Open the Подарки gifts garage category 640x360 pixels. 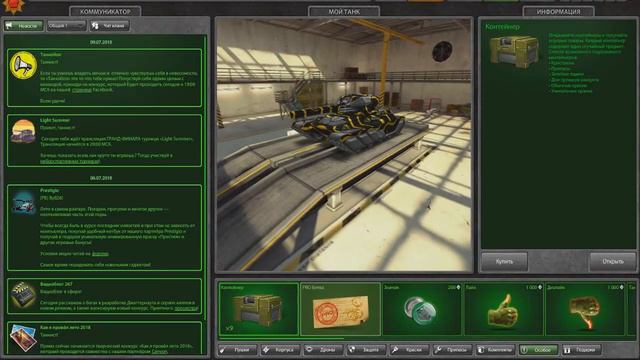582,350
